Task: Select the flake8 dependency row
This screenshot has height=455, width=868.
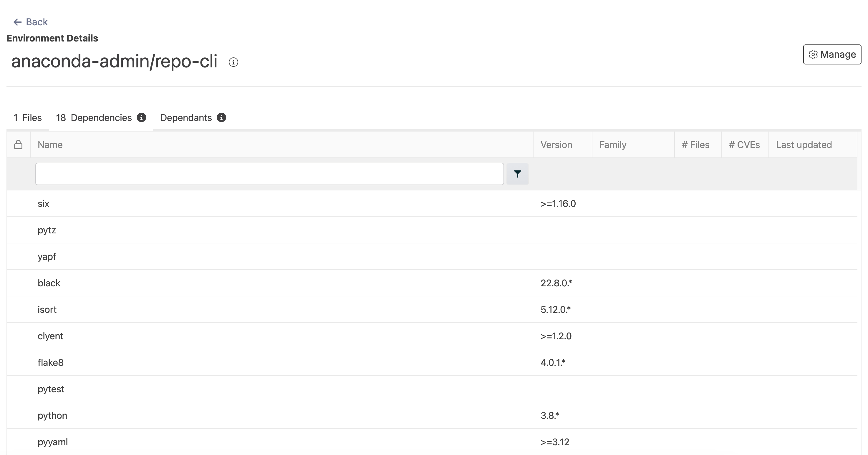Action: click(x=51, y=362)
